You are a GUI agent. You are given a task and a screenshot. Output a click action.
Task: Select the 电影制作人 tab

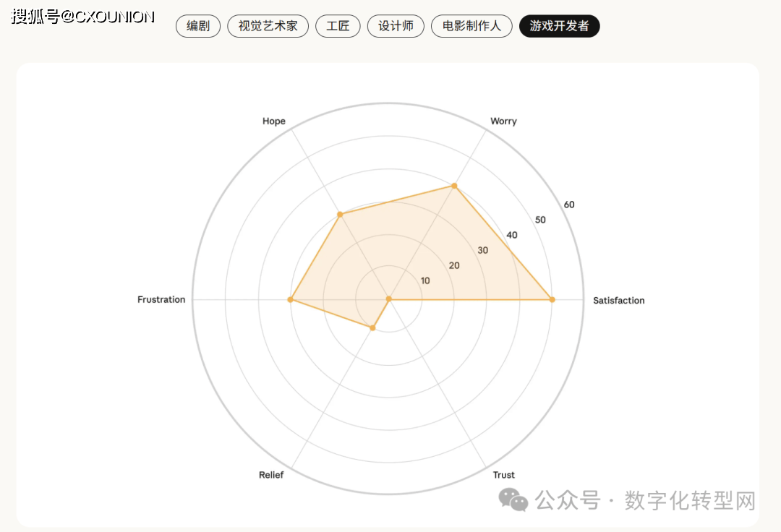point(471,26)
